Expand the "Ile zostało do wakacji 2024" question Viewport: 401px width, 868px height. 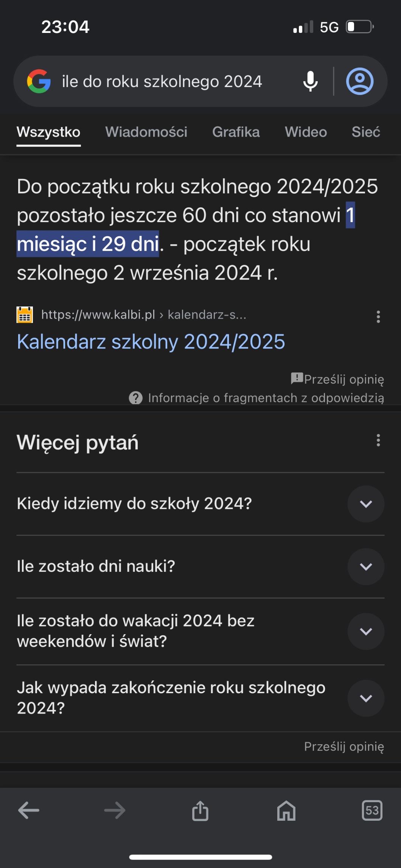366,632
